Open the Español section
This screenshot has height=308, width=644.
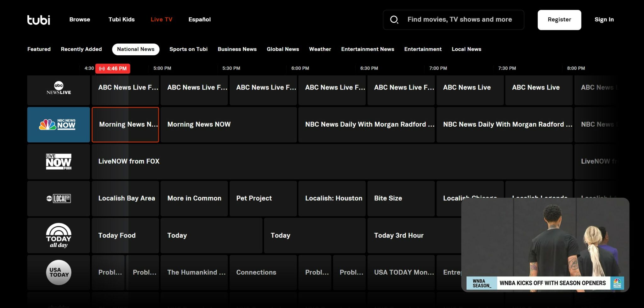(199, 19)
